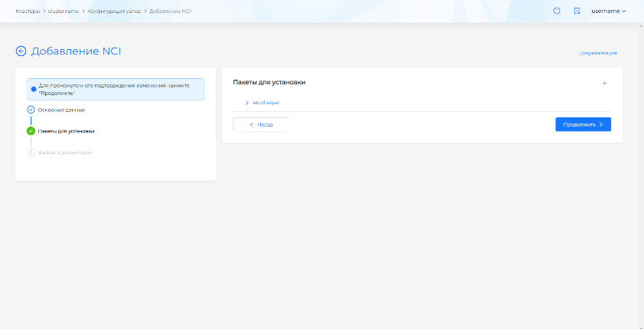Click the Добавление NCI breadcrumb item

pyautogui.click(x=169, y=11)
